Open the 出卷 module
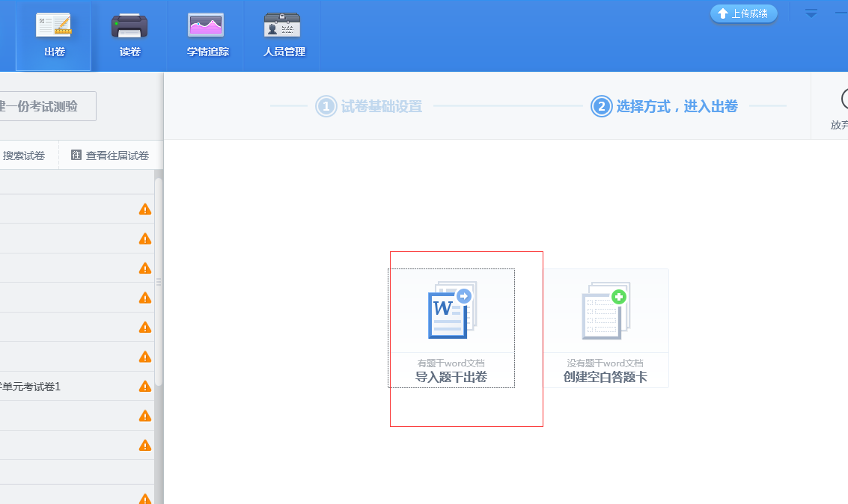Viewport: 848px width, 504px height. pos(53,36)
